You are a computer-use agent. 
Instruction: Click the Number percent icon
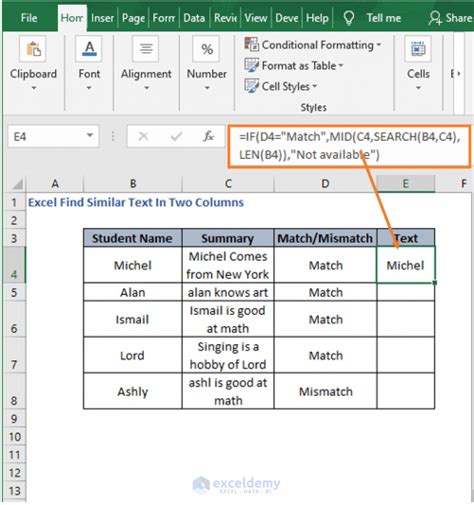tap(206, 49)
